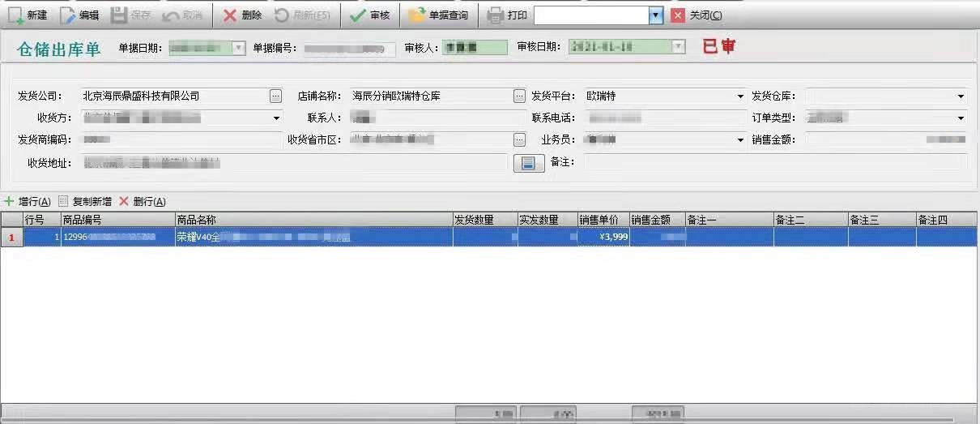Expand the 发货平台 platform dropdown
980x424 pixels.
coord(740,96)
